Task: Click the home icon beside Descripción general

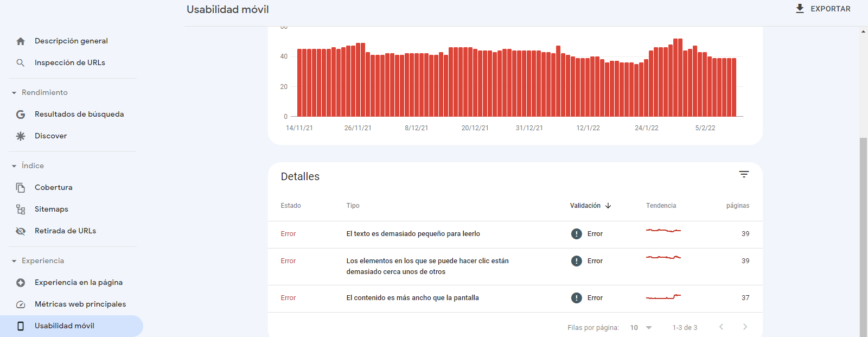Action: (21, 41)
